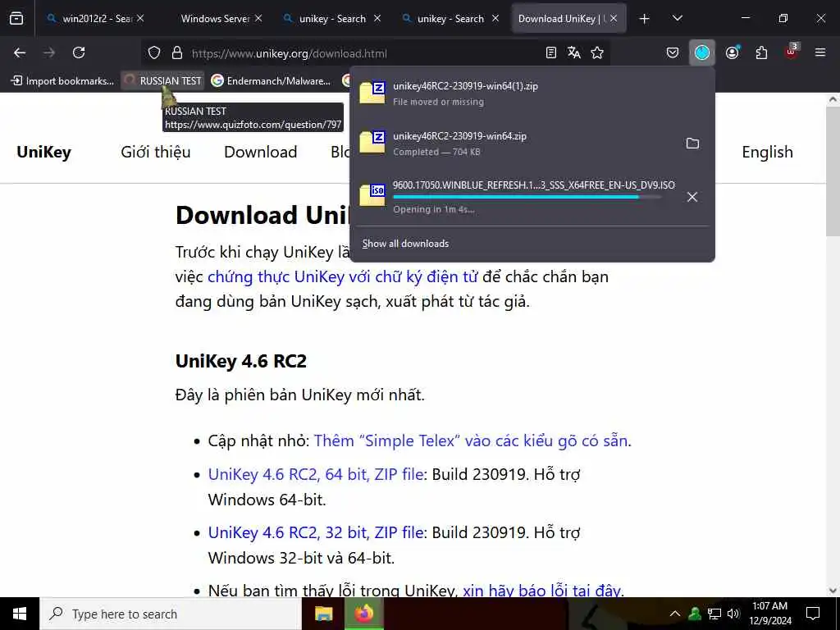Switch site language to English
840x630 pixels.
[x=767, y=153]
